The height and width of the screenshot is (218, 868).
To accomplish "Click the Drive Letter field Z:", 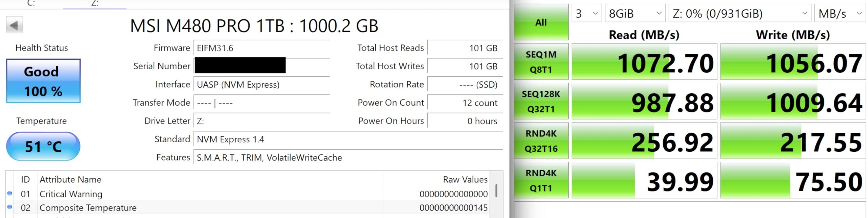I will point(261,121).
